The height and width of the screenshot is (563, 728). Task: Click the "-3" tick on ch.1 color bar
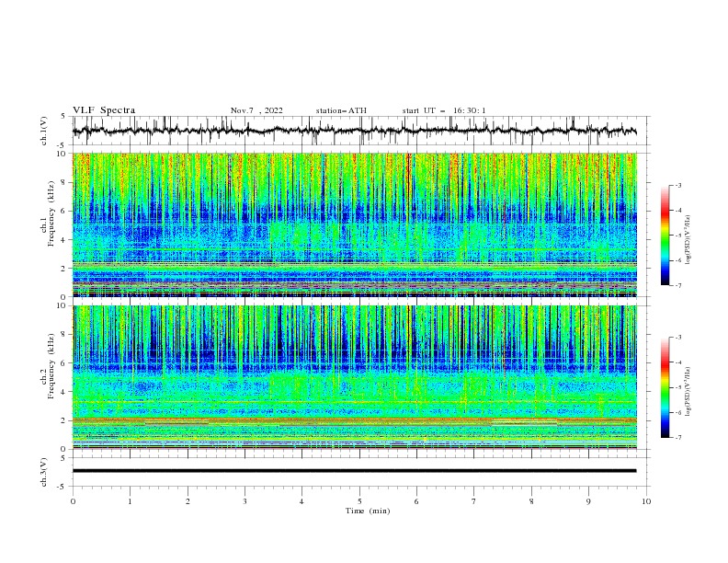[678, 185]
